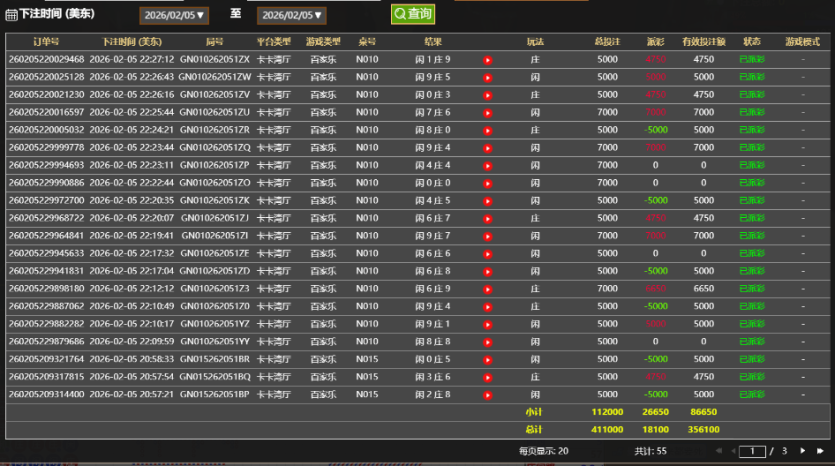Open the end date picker dropdown
Screen dimensions: 835x466
(x=292, y=15)
